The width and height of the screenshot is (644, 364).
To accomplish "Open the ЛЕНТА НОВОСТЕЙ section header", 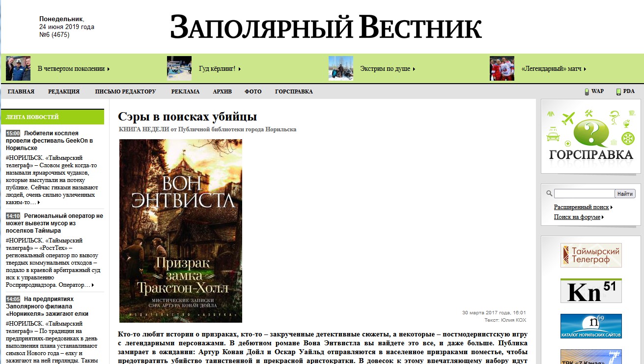I will click(x=53, y=117).
